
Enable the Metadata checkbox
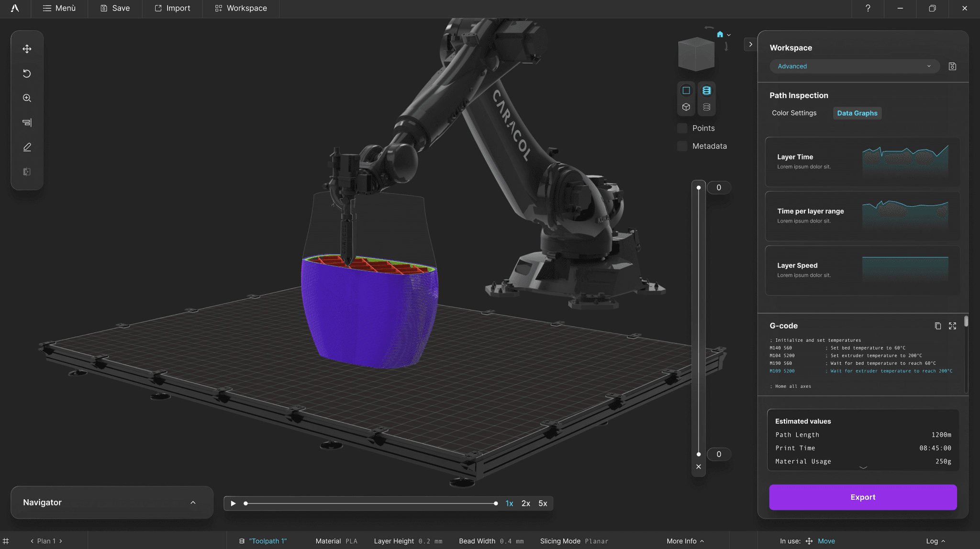pyautogui.click(x=682, y=146)
